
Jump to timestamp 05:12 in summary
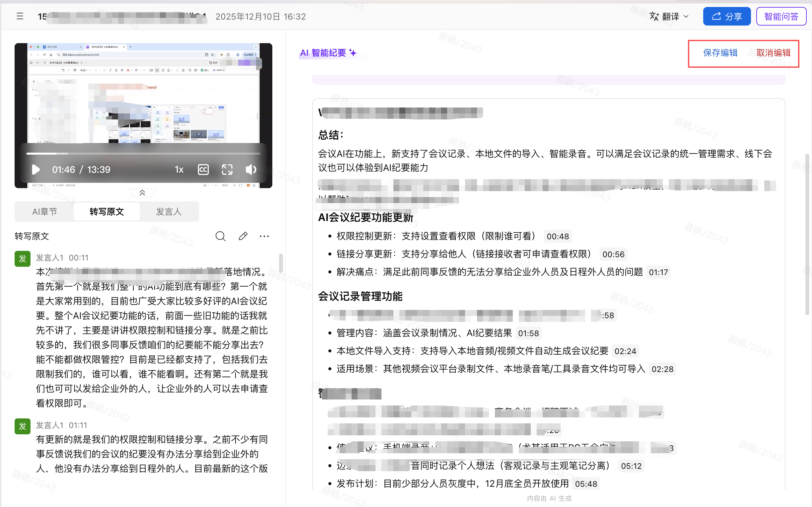[x=631, y=466]
